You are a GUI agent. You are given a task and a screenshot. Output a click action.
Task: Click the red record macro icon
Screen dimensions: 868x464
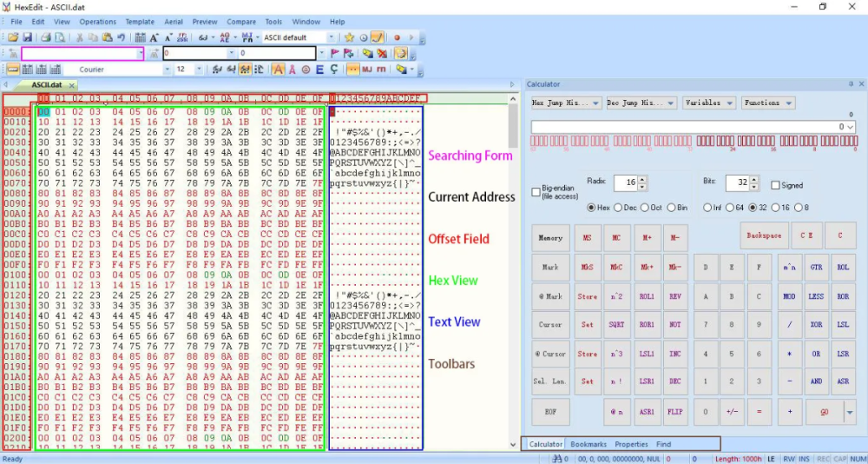398,37
